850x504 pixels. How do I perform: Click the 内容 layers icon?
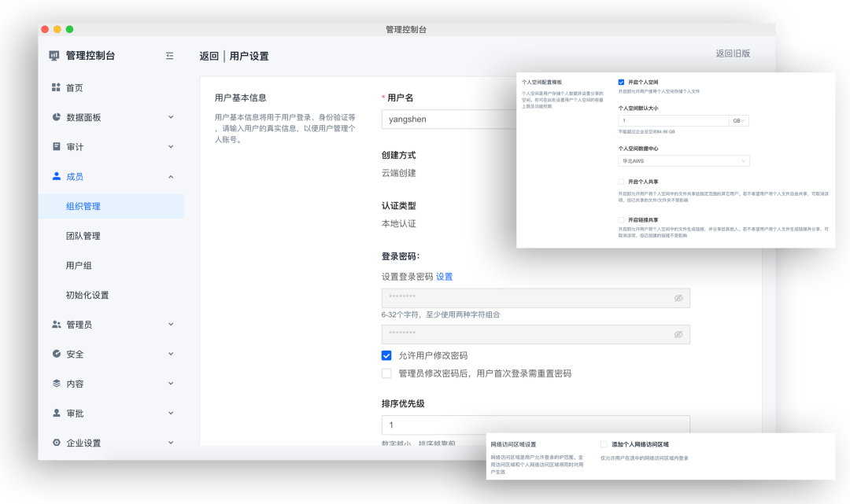(57, 383)
